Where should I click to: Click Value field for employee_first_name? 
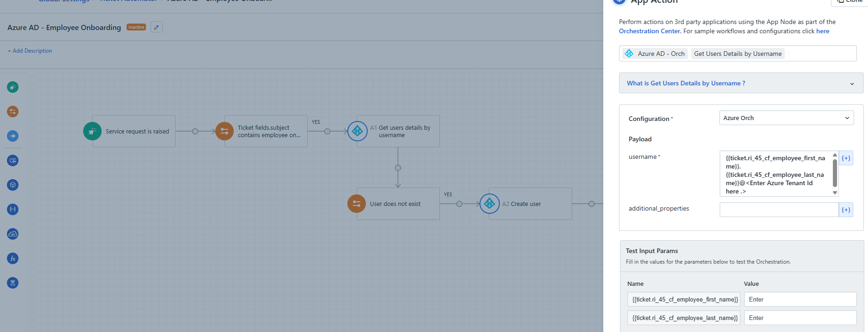click(800, 299)
